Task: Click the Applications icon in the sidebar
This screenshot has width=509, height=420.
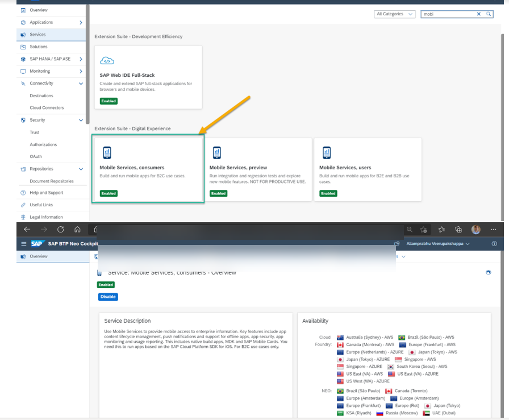Action: pyautogui.click(x=23, y=22)
